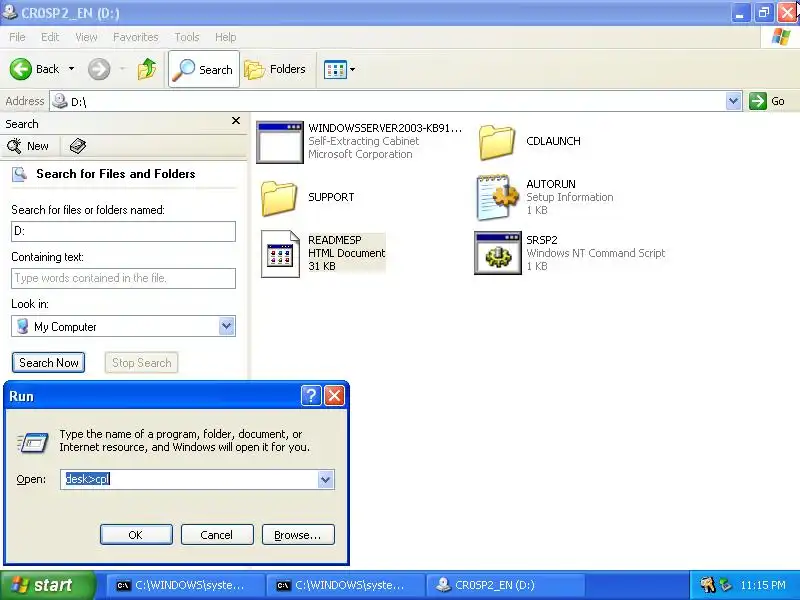Click the drive icon in title bar

click(9, 11)
